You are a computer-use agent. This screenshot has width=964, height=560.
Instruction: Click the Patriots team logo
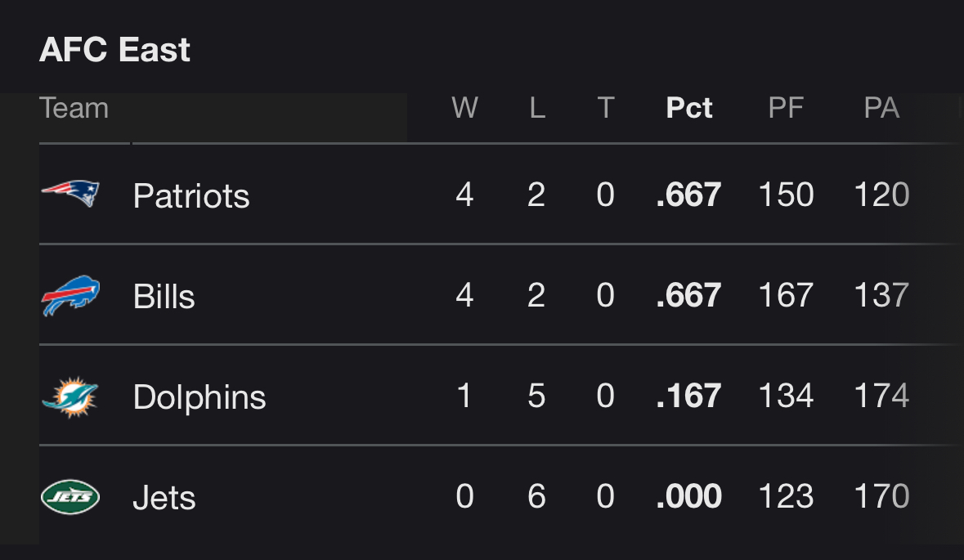point(70,194)
